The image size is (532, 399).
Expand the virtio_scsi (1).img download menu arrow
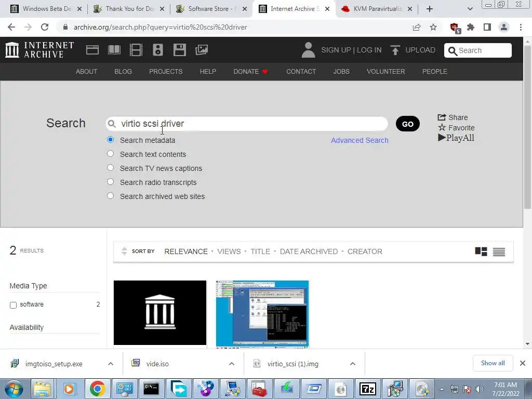(x=353, y=364)
